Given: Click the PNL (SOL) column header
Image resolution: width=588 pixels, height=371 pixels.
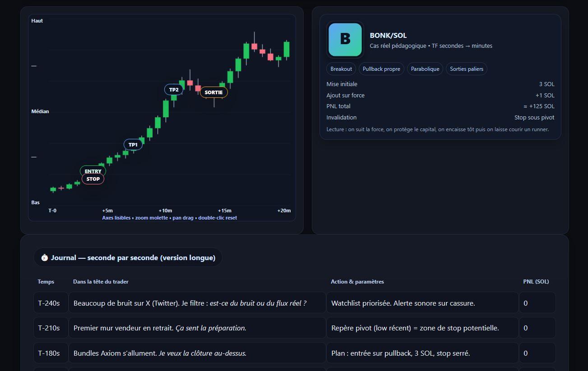Looking at the screenshot, I should (x=536, y=282).
